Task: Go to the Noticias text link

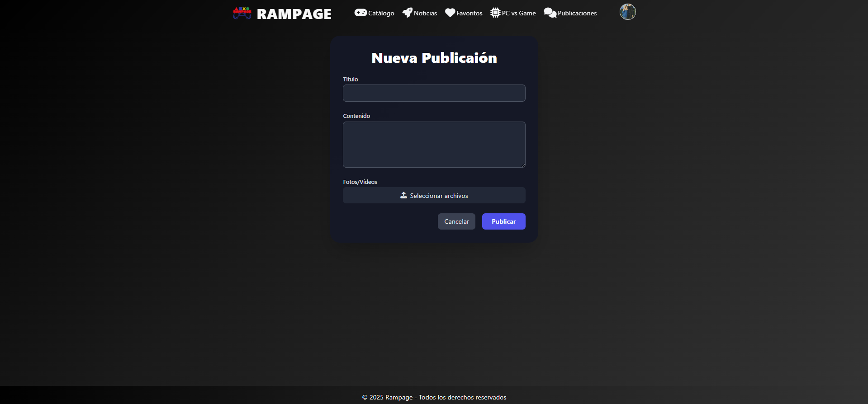Action: (x=425, y=13)
